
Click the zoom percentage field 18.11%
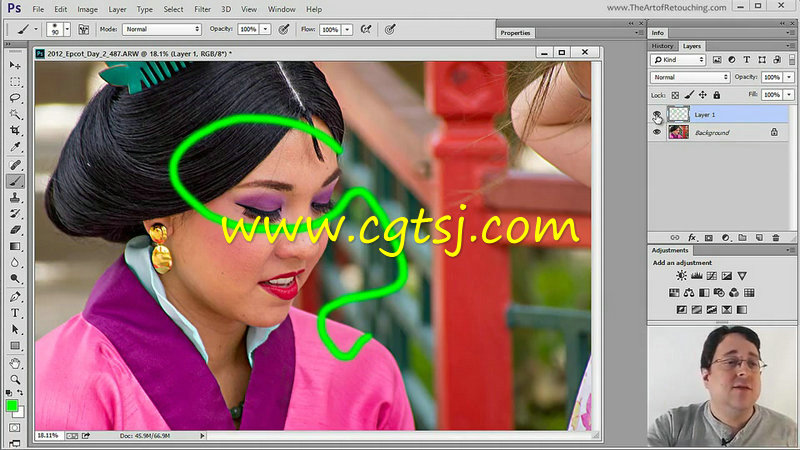click(48, 436)
